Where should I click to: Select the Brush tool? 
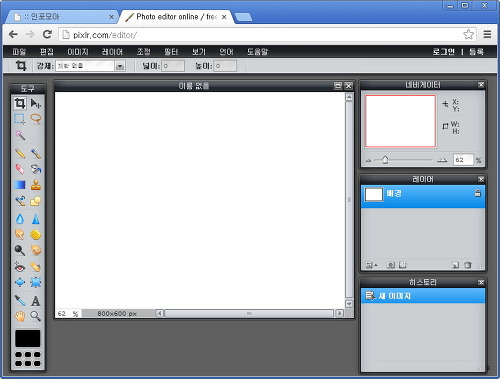click(36, 153)
